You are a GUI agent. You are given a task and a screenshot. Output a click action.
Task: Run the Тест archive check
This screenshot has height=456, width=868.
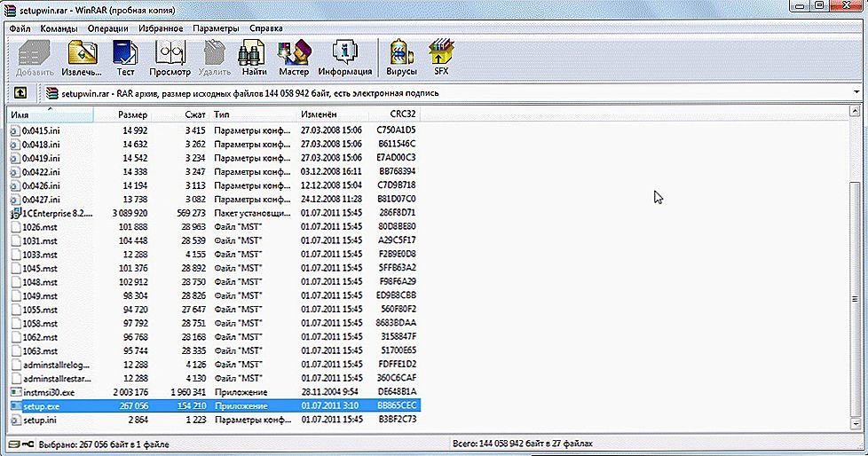(125, 58)
